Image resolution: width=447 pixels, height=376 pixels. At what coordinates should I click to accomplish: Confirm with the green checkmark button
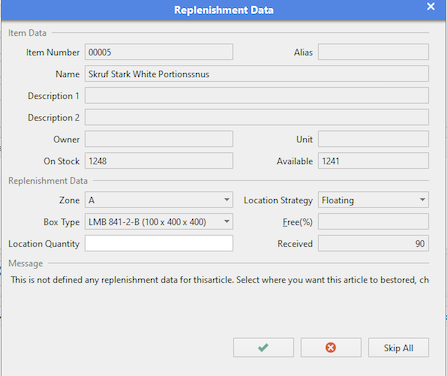[263, 348]
